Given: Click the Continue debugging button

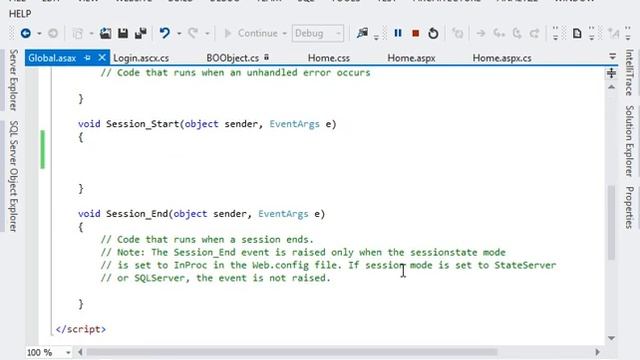Looking at the screenshot, I should 251,33.
